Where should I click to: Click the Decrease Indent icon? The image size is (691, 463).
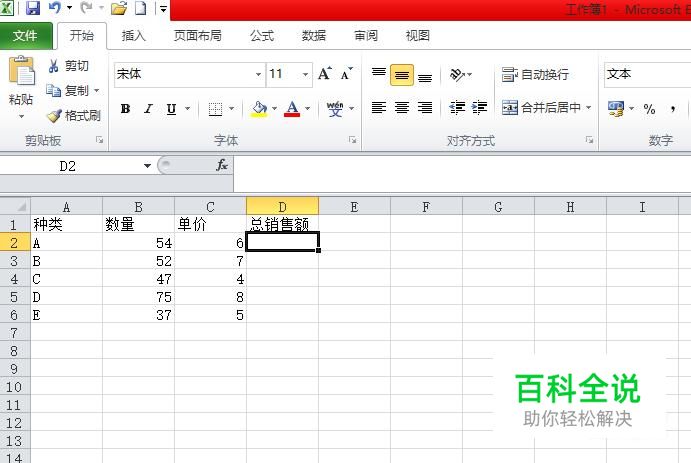(x=457, y=107)
